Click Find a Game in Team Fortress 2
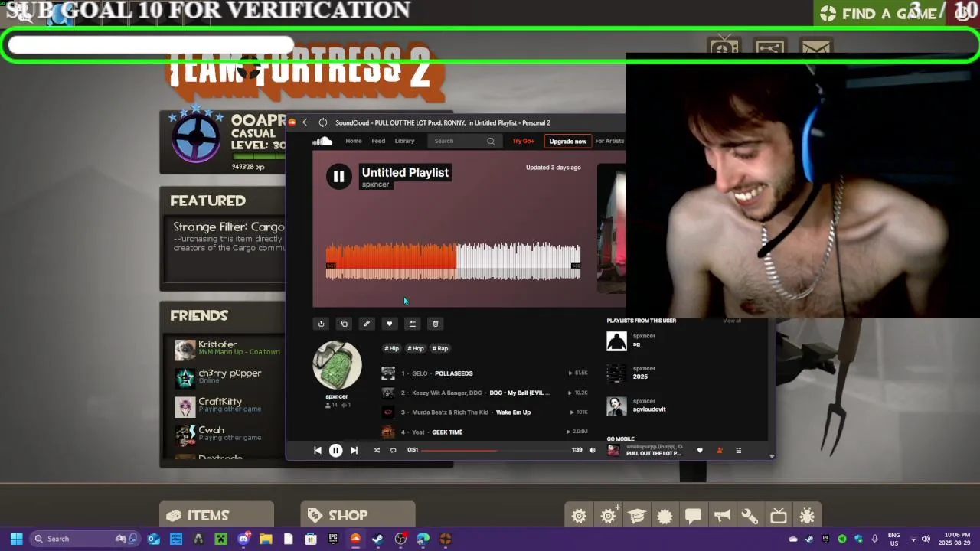980x551 pixels. (x=878, y=14)
